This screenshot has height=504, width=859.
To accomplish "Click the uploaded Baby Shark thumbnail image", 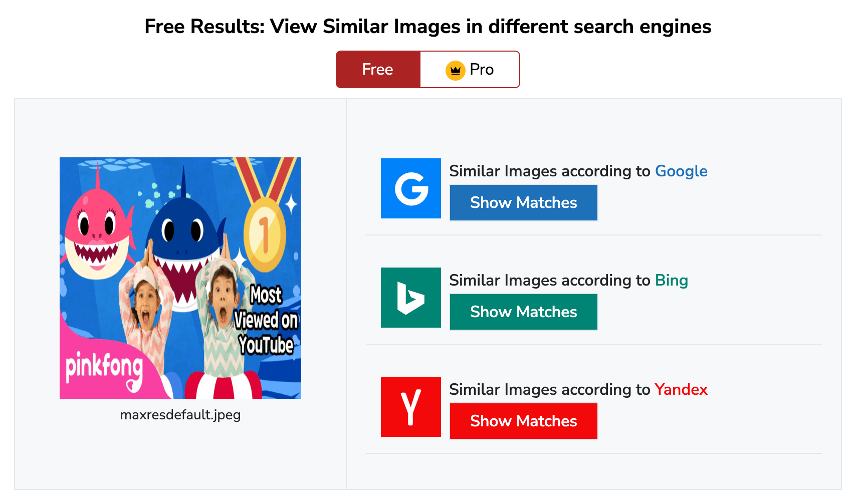I will click(180, 278).
